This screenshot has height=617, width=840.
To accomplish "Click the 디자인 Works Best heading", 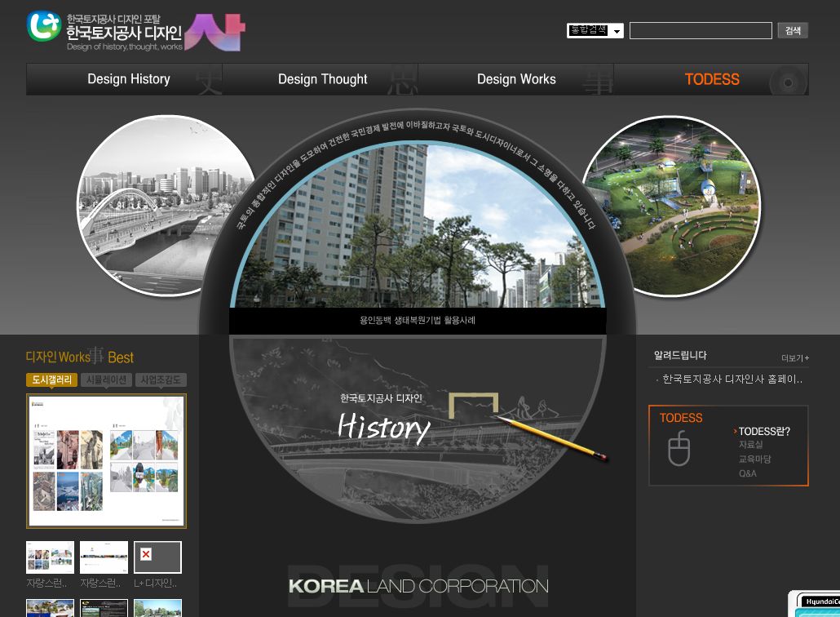I will (x=80, y=357).
